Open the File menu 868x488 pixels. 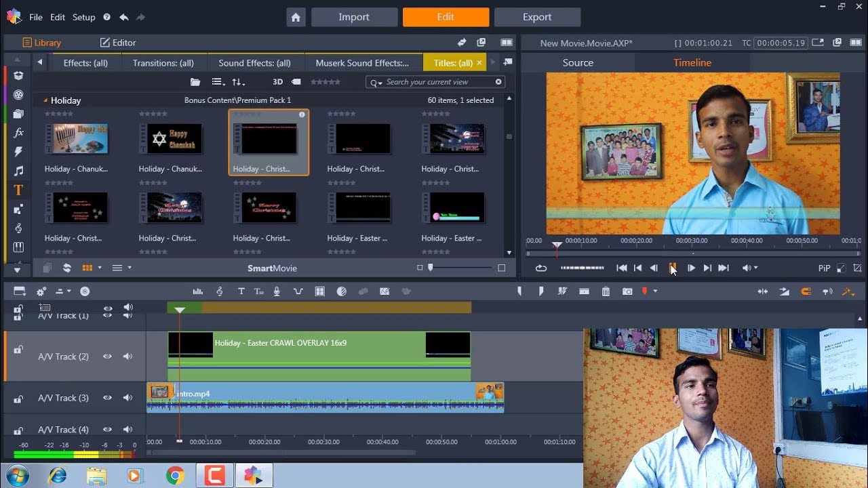[x=36, y=17]
